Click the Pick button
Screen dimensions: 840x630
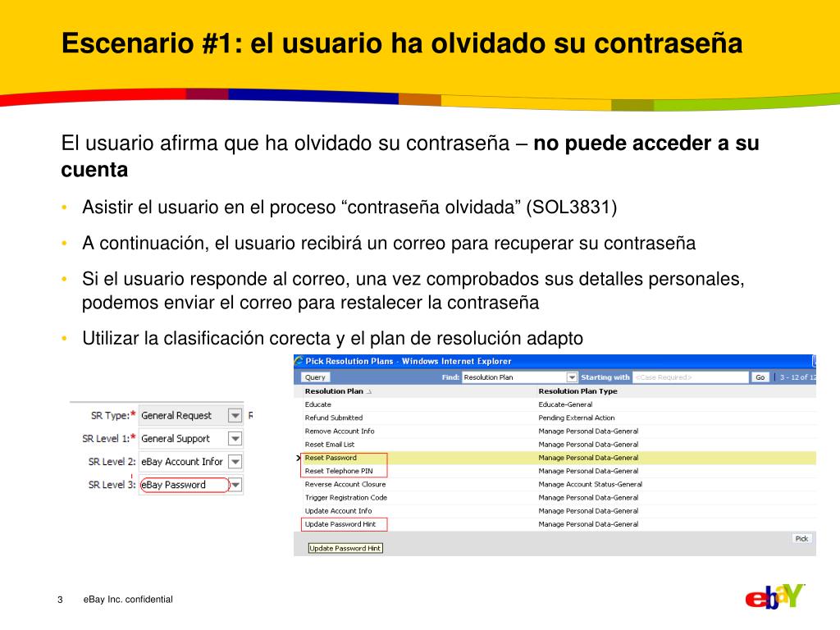(x=801, y=538)
